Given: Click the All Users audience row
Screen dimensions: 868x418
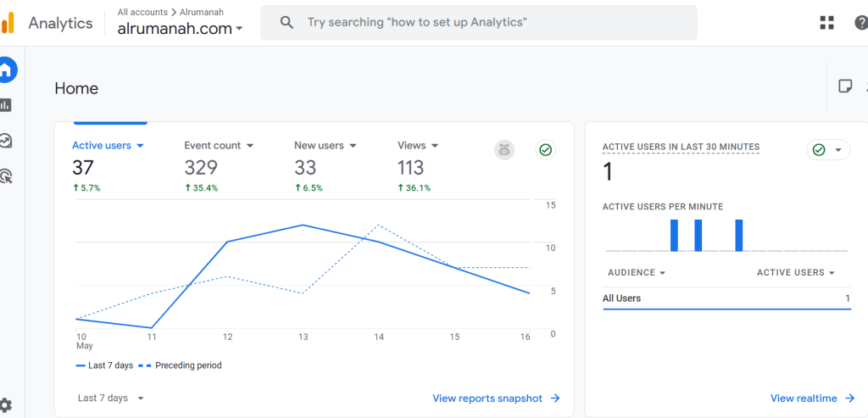Looking at the screenshot, I should [x=726, y=298].
